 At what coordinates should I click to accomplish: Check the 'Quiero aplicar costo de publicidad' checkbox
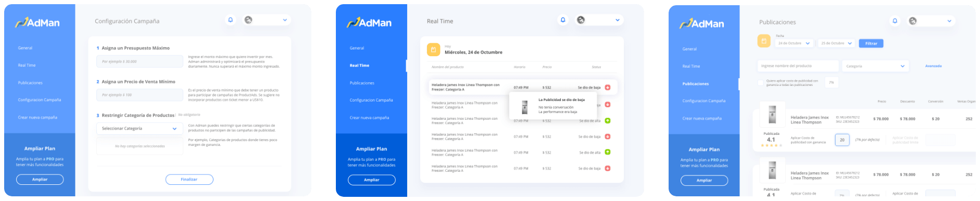(x=760, y=82)
